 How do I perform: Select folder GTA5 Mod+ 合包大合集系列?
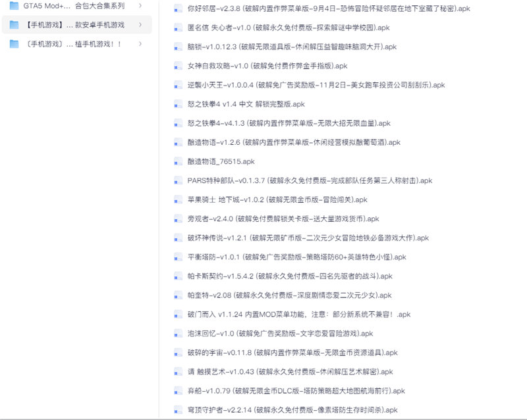point(76,6)
